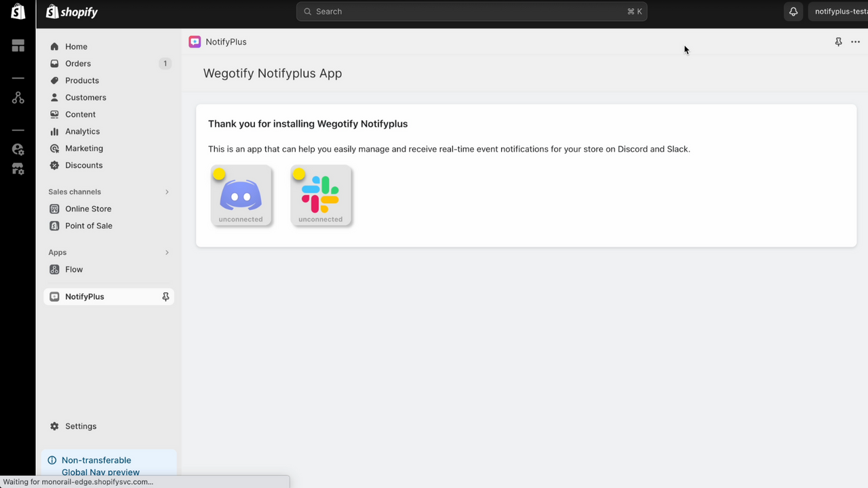This screenshot has width=868, height=488.
Task: Click the Customers person icon
Action: (x=54, y=98)
